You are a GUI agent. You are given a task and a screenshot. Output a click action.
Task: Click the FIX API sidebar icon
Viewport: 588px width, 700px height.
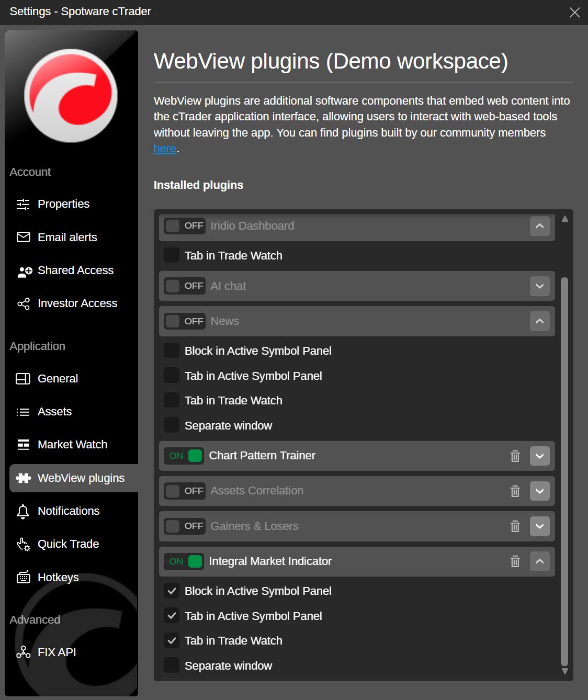pos(23,652)
